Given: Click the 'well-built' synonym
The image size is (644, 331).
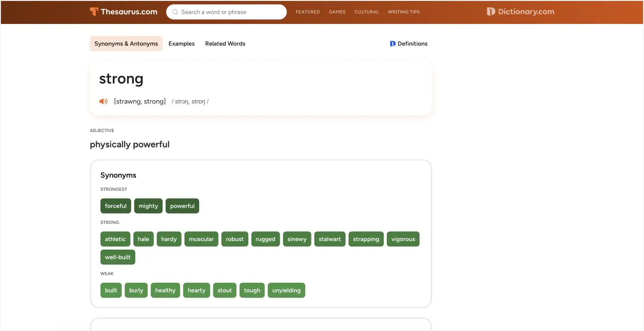Looking at the screenshot, I should (118, 257).
